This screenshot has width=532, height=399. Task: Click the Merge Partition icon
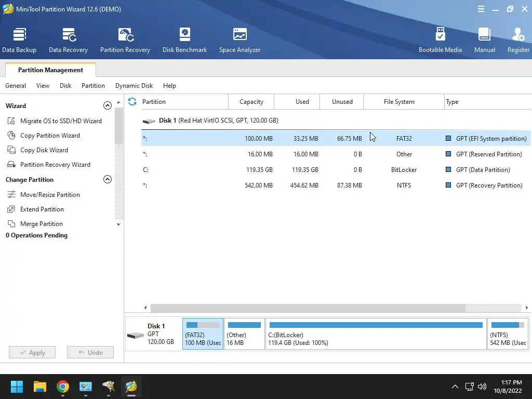click(x=11, y=223)
